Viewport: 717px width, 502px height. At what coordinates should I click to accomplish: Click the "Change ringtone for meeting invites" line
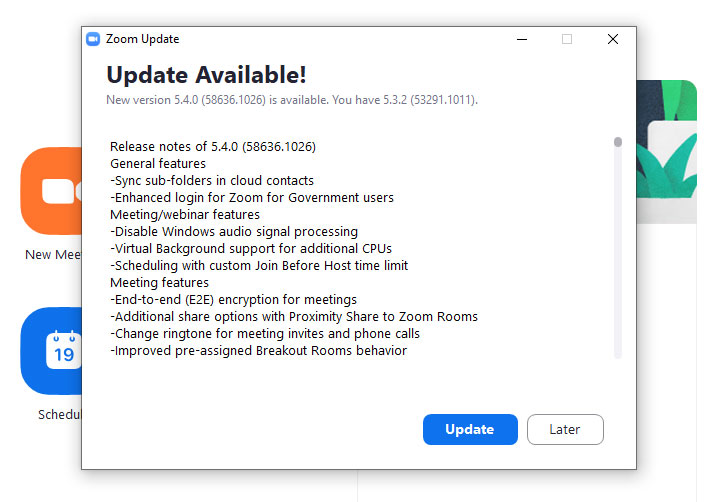click(x=264, y=333)
